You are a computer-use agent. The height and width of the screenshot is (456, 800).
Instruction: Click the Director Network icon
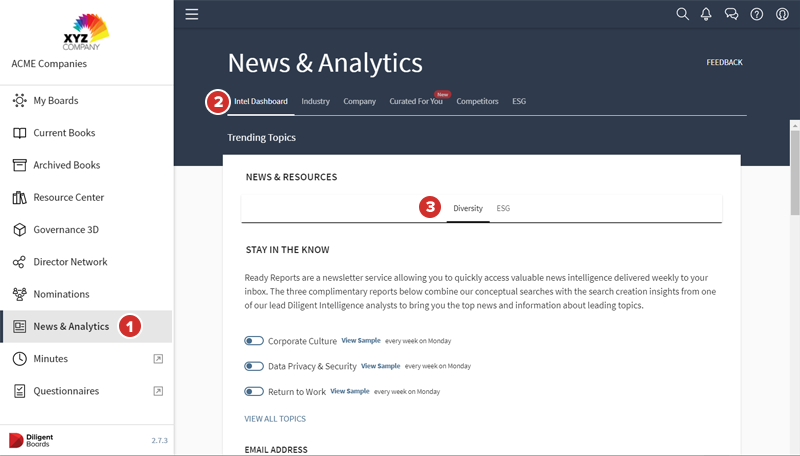[x=19, y=262]
